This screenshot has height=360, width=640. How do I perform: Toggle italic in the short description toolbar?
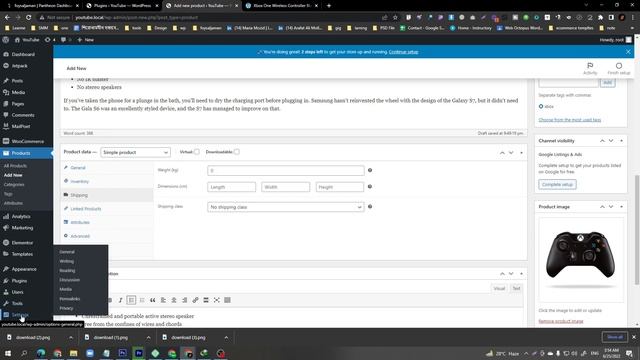pyautogui.click(x=120, y=300)
